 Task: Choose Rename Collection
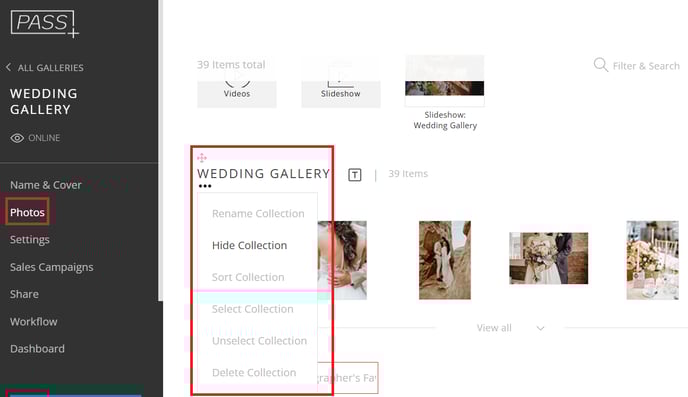(x=258, y=214)
